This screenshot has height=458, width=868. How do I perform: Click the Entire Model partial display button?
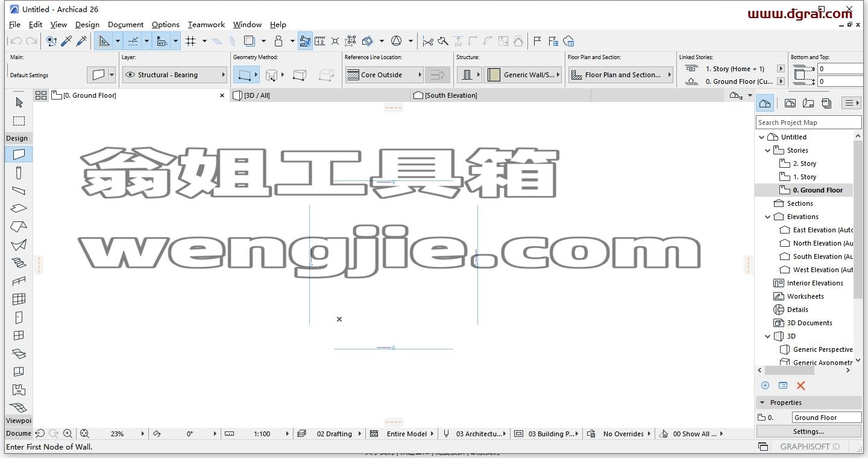[x=403, y=434]
